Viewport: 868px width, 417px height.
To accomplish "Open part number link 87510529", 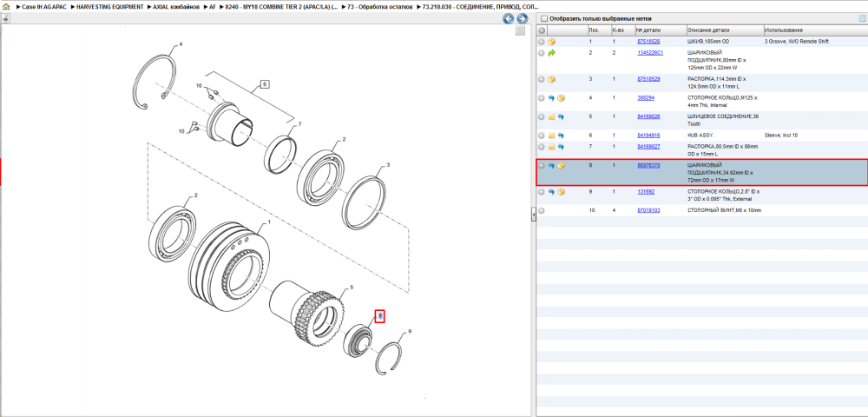I will (x=648, y=79).
